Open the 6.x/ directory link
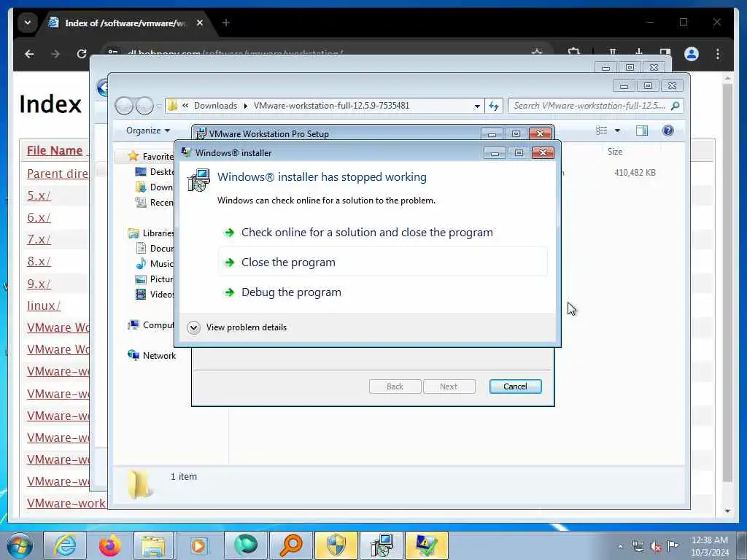 (x=39, y=217)
